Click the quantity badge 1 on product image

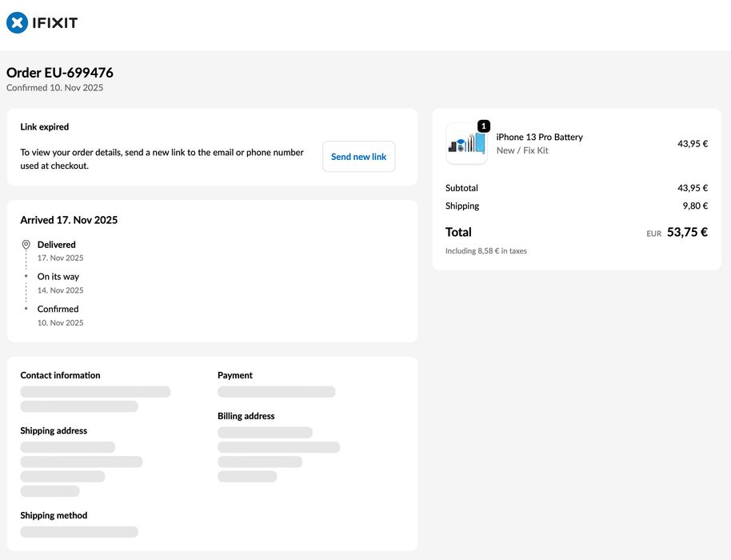483,126
